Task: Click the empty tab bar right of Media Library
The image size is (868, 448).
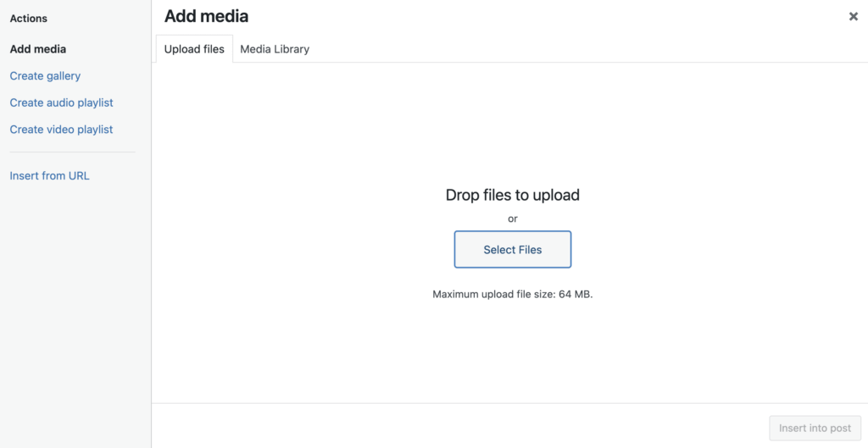Action: pyautogui.click(x=585, y=49)
